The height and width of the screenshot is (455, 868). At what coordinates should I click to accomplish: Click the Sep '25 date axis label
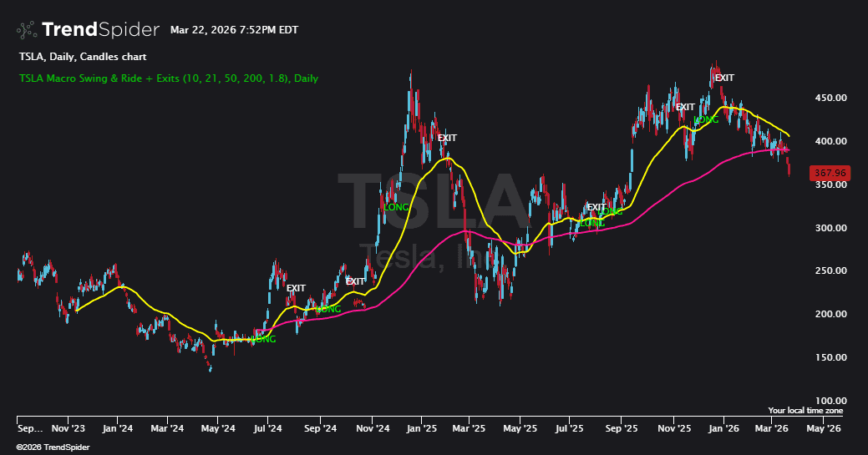coord(621,428)
